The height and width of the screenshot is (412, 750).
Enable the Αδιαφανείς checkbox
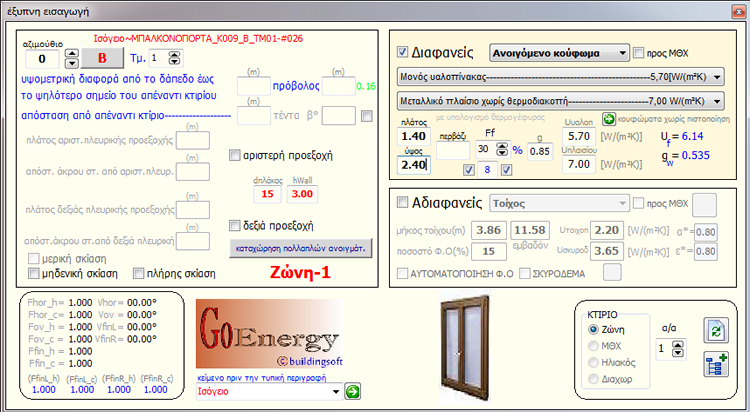pyautogui.click(x=402, y=203)
